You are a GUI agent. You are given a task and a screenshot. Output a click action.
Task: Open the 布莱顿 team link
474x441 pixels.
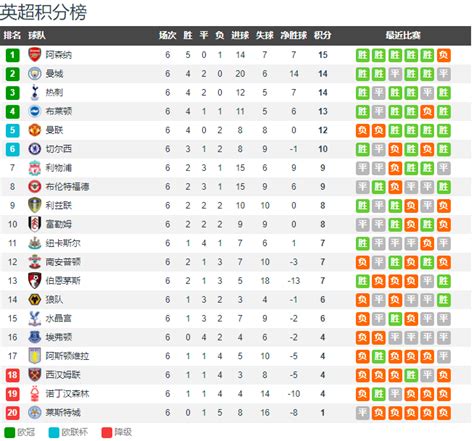pos(59,111)
